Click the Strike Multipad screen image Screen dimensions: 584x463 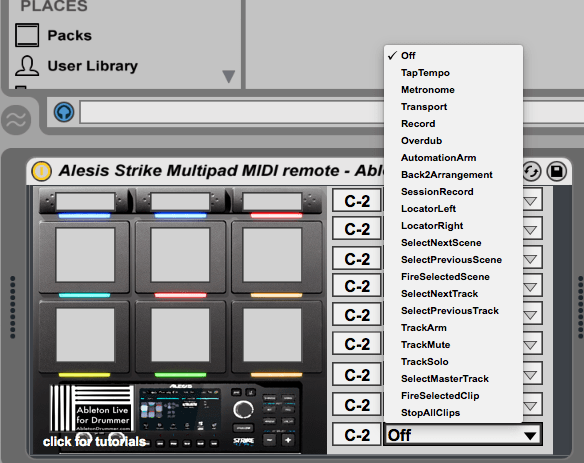pyautogui.click(x=180, y=410)
